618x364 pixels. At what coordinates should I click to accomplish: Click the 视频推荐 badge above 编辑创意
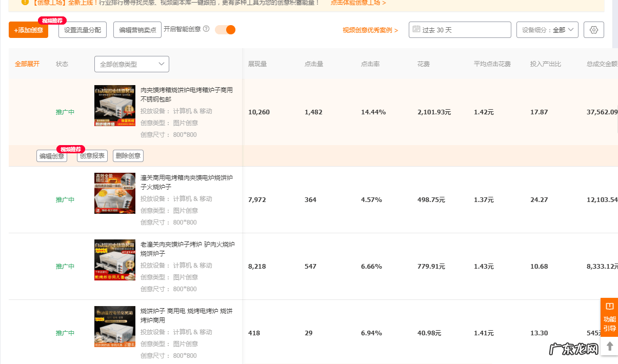(x=71, y=149)
